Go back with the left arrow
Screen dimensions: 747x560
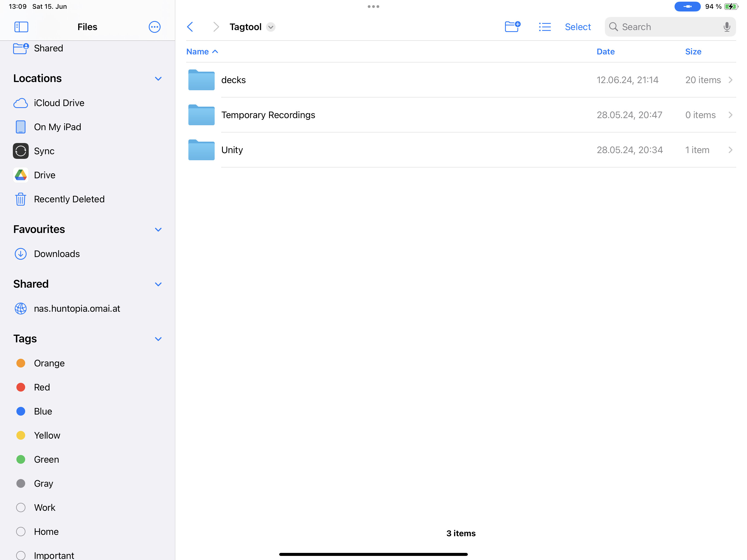point(190,27)
